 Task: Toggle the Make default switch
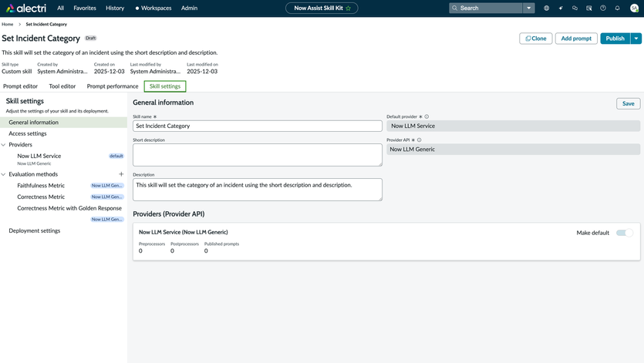click(624, 233)
